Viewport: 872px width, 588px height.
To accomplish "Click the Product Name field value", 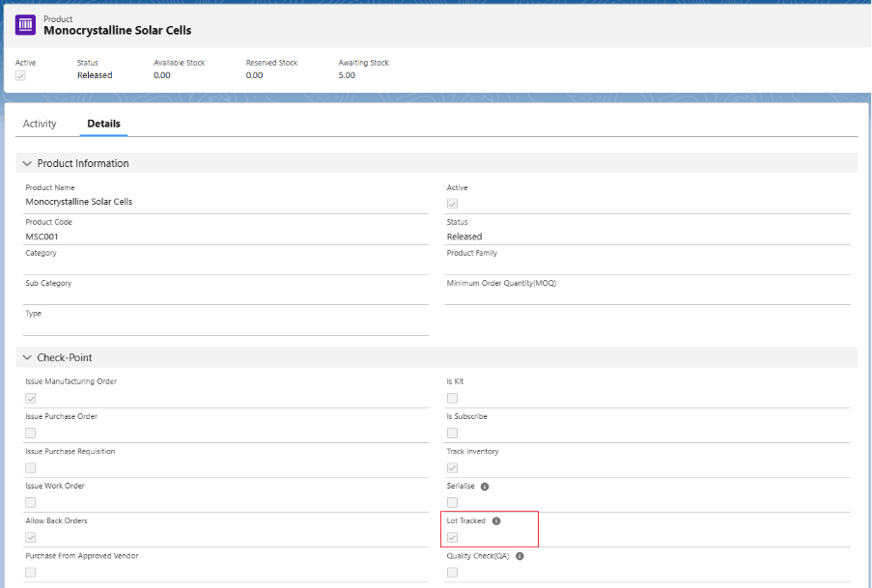I will [x=79, y=202].
